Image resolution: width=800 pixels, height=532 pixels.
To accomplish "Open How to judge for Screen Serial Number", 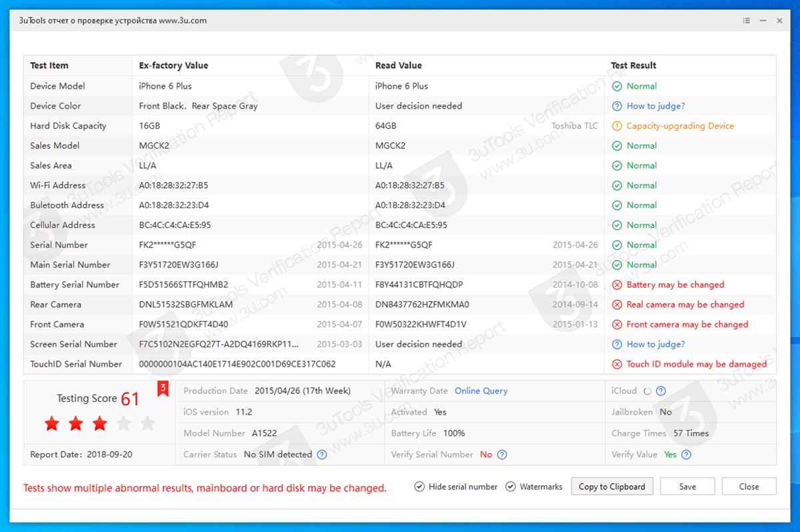I will (x=655, y=345).
